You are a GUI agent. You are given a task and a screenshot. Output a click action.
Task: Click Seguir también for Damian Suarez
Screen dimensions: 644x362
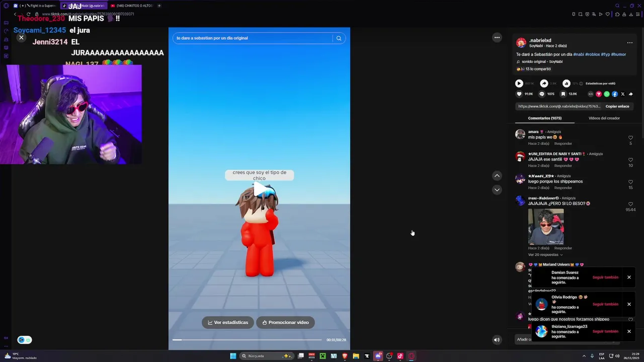click(x=605, y=278)
